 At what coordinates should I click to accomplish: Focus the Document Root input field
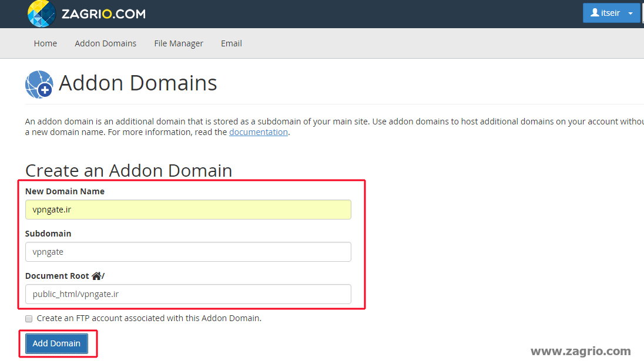[x=188, y=294]
